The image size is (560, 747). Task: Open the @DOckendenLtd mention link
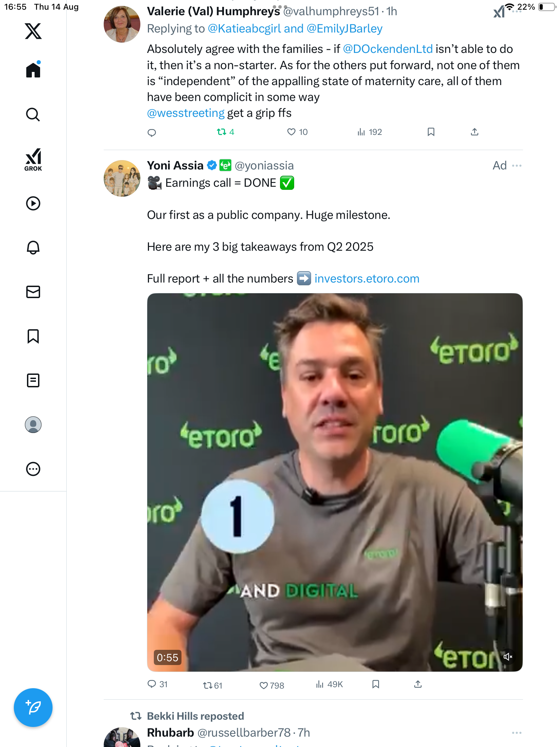[x=388, y=49]
